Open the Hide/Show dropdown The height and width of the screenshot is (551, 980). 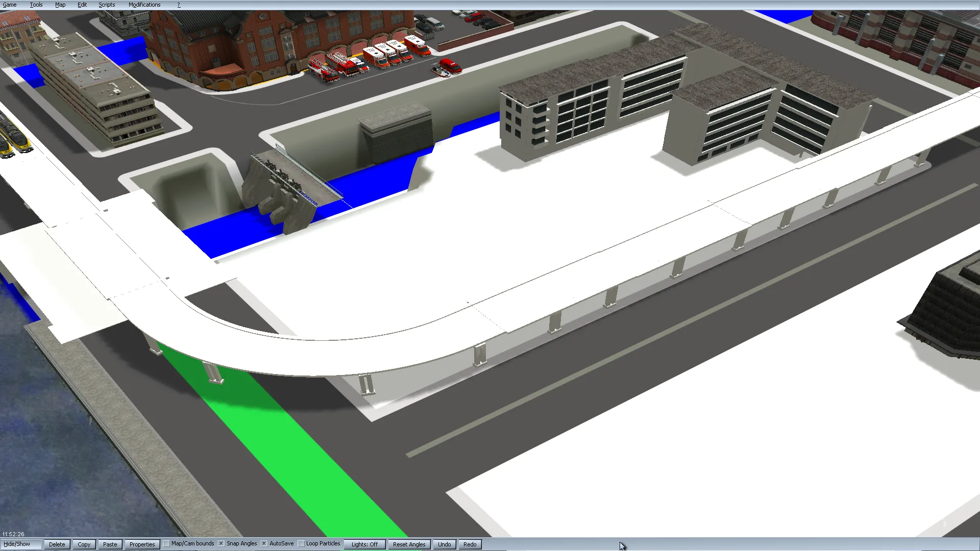pos(20,544)
